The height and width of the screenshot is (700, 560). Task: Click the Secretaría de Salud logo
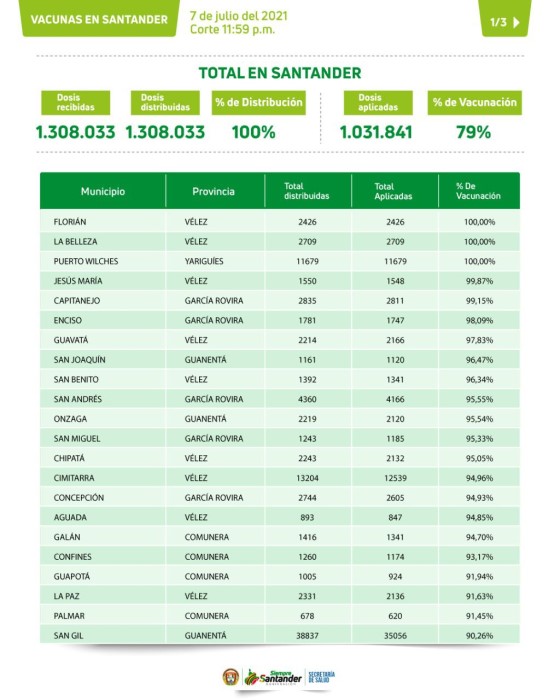pyautogui.click(x=321, y=677)
